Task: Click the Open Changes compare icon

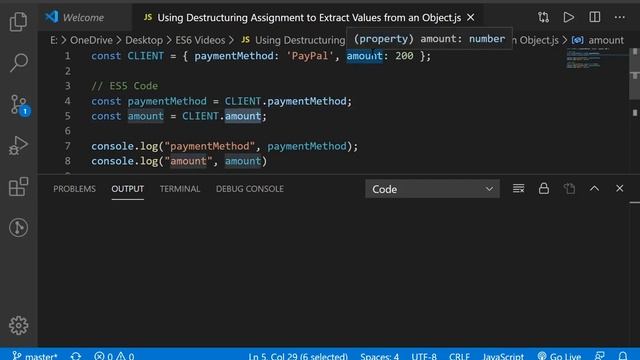Action: click(x=543, y=17)
